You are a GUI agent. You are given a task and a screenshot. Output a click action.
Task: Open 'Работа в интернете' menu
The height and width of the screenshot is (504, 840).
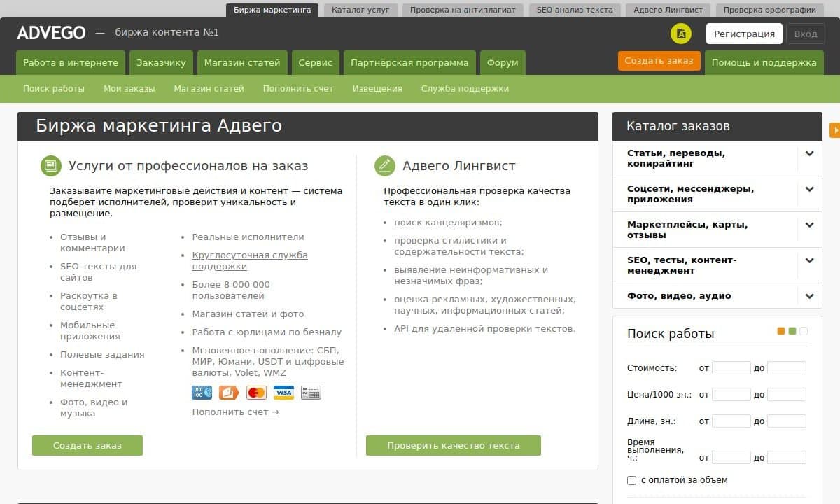click(x=71, y=62)
